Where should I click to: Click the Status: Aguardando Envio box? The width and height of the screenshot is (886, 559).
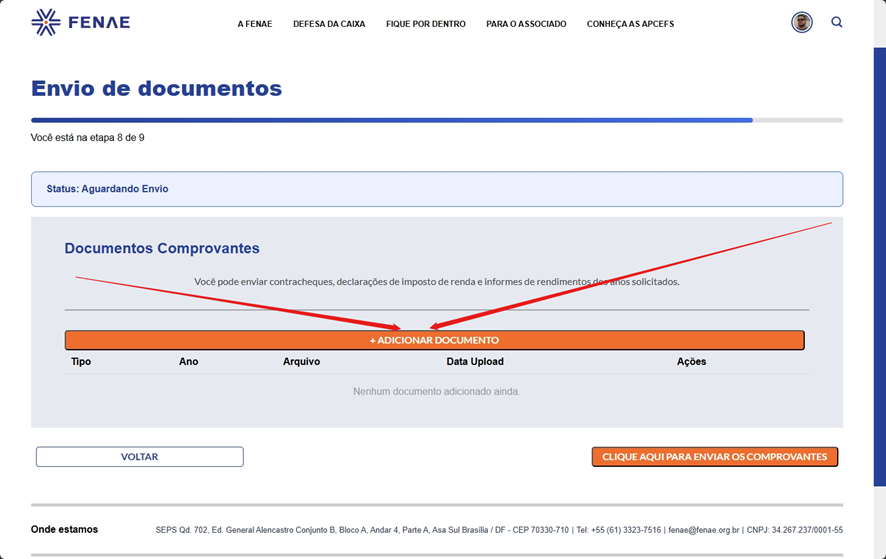pyautogui.click(x=436, y=189)
